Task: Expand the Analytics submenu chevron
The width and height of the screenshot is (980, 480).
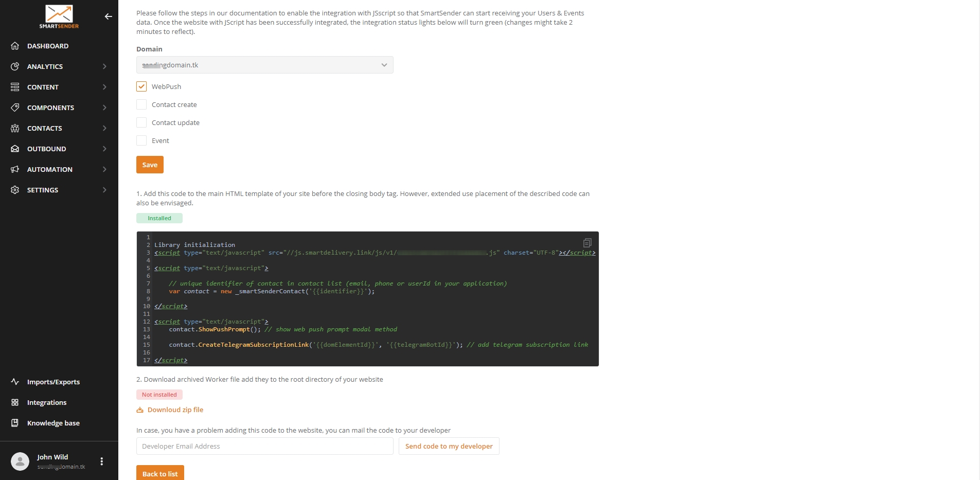Action: click(x=104, y=66)
